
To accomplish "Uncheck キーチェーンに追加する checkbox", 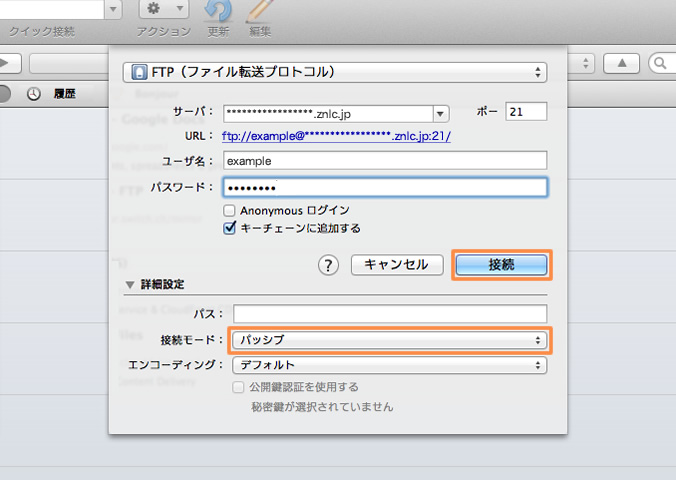I will coord(229,228).
